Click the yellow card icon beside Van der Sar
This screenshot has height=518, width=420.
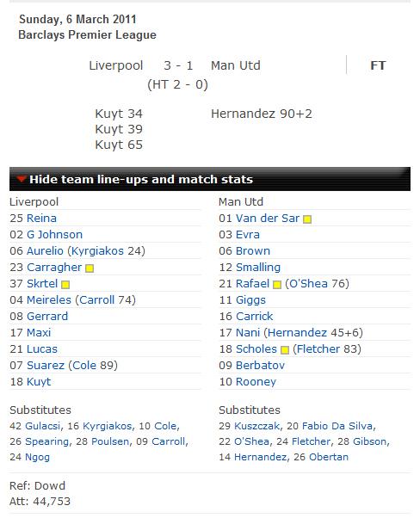(x=307, y=219)
